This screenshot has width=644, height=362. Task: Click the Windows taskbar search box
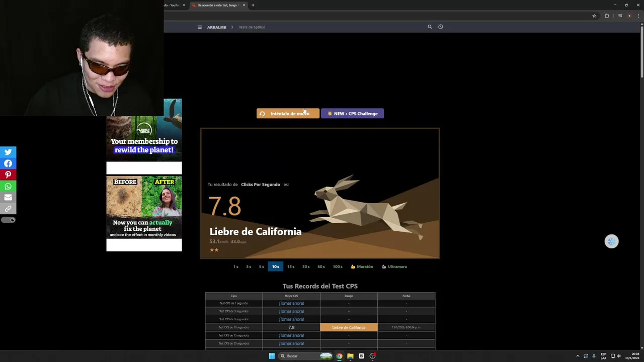pyautogui.click(x=306, y=356)
